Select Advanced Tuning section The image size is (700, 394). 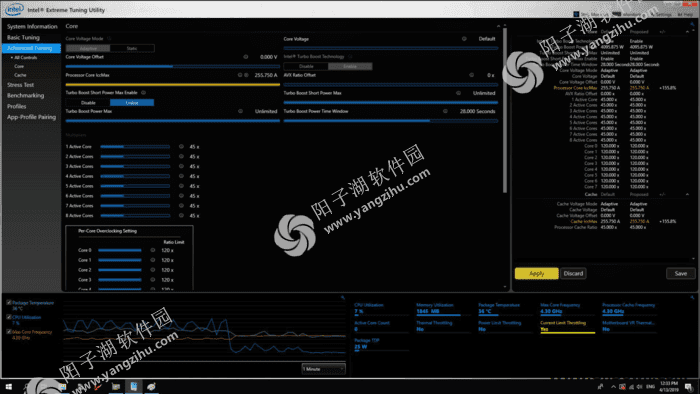coord(31,48)
